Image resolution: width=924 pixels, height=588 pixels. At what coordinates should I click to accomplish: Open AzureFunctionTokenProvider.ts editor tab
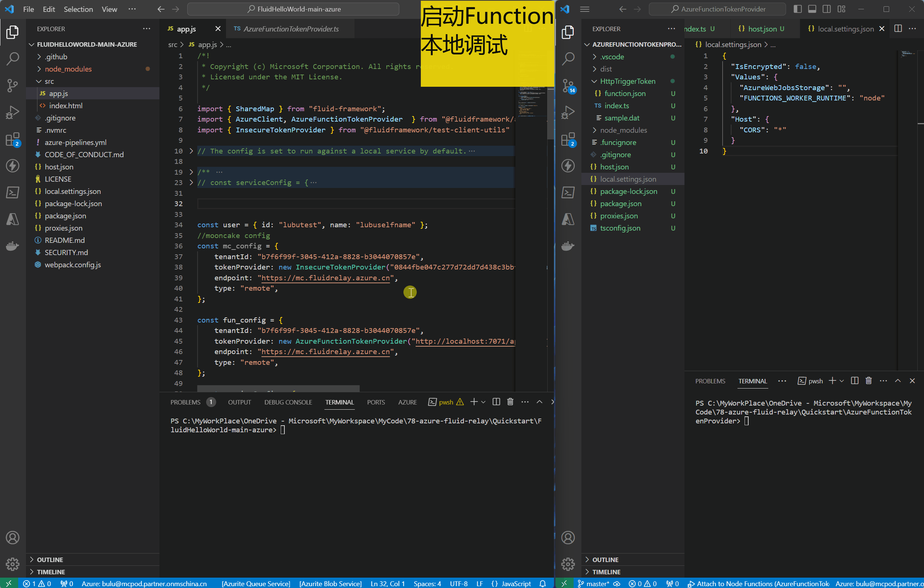290,29
